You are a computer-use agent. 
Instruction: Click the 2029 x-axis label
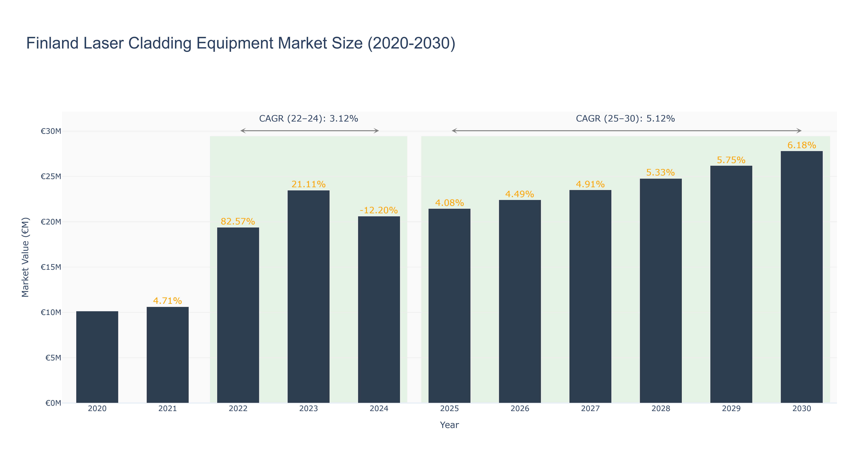(x=731, y=408)
